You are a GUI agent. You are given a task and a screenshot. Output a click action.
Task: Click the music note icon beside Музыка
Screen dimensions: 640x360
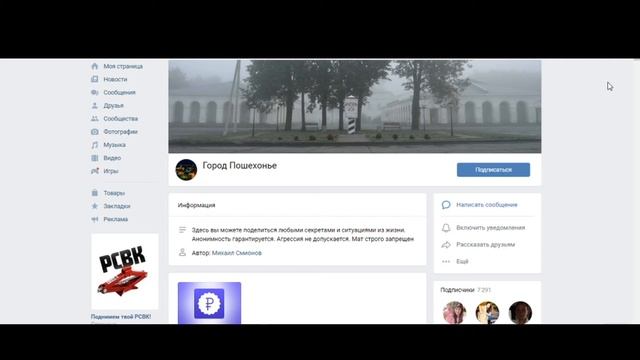click(95, 144)
